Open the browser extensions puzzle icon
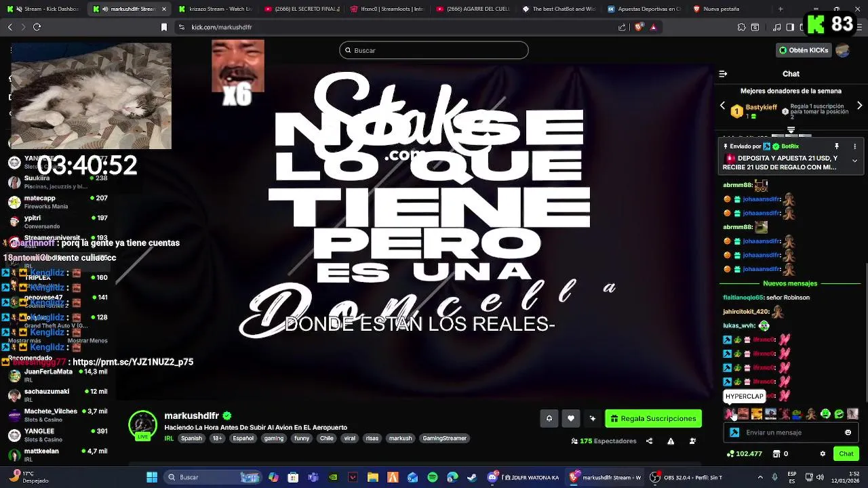This screenshot has width=868, height=488. [x=741, y=27]
